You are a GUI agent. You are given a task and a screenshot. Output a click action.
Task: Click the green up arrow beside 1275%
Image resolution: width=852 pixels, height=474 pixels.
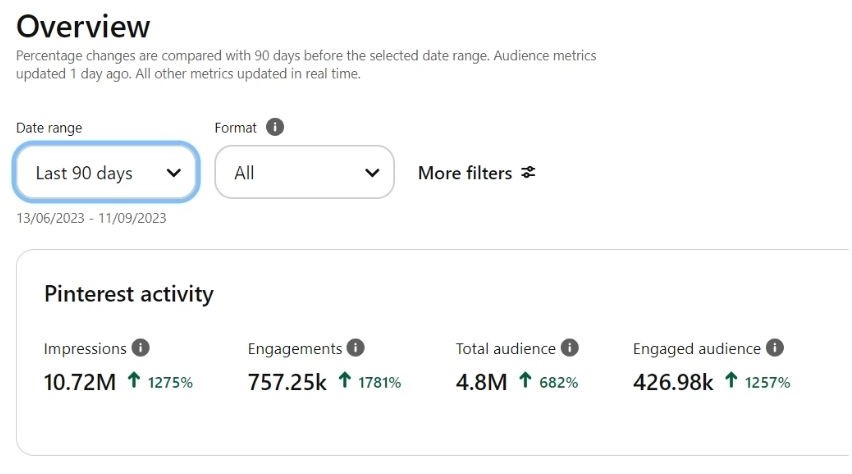(134, 380)
